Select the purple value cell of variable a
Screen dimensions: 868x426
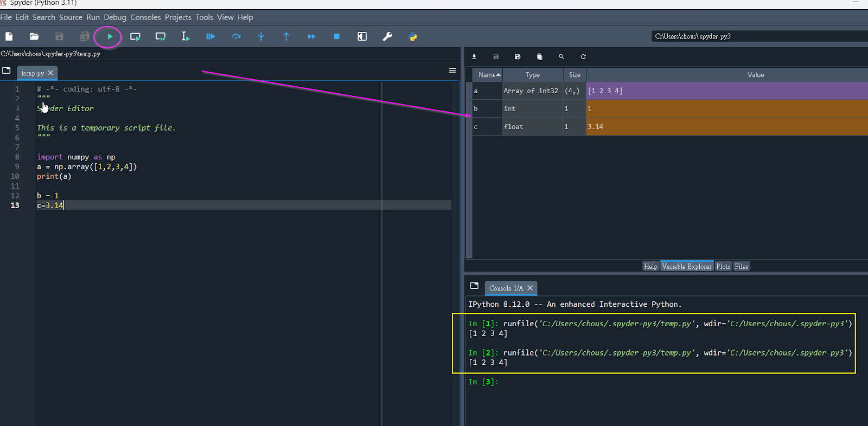727,91
